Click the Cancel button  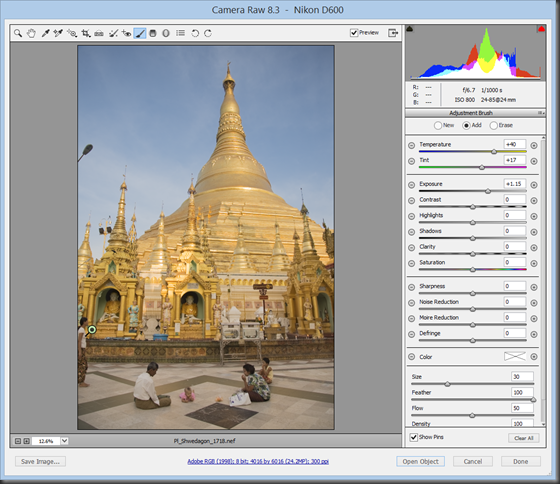tap(473, 461)
